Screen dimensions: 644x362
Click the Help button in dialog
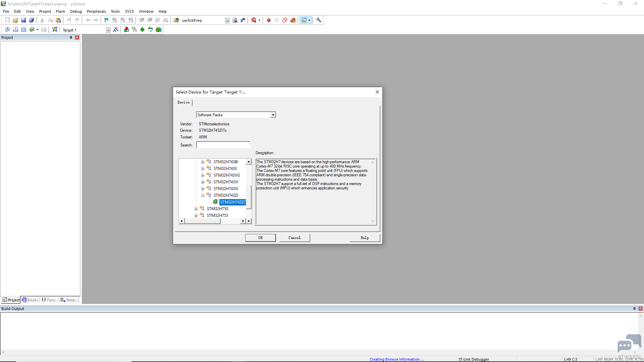365,238
